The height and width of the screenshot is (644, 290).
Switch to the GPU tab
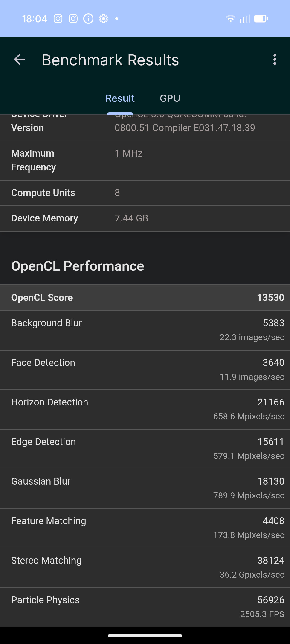[170, 98]
